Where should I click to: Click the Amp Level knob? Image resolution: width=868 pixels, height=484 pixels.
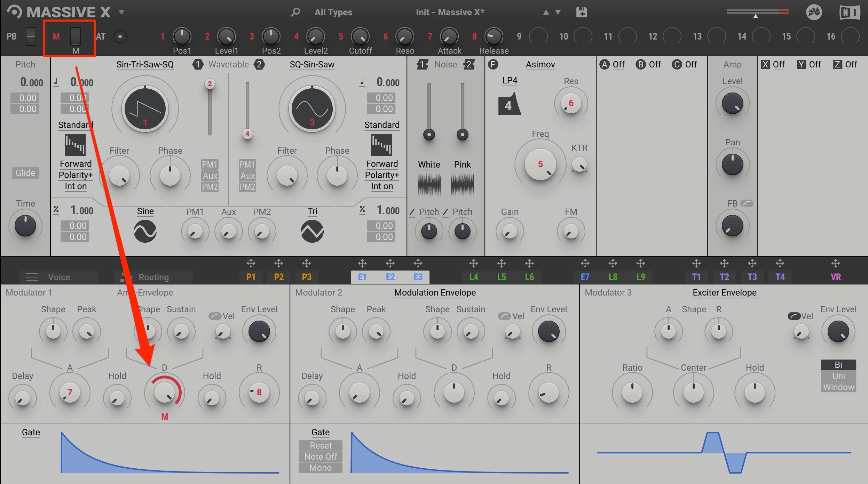click(732, 104)
